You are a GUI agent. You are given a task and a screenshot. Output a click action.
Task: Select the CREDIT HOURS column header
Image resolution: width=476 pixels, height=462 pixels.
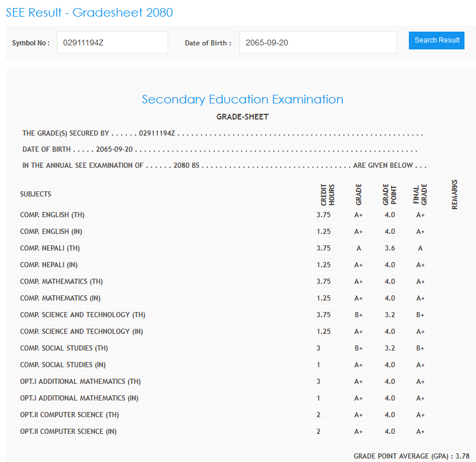[x=327, y=195]
